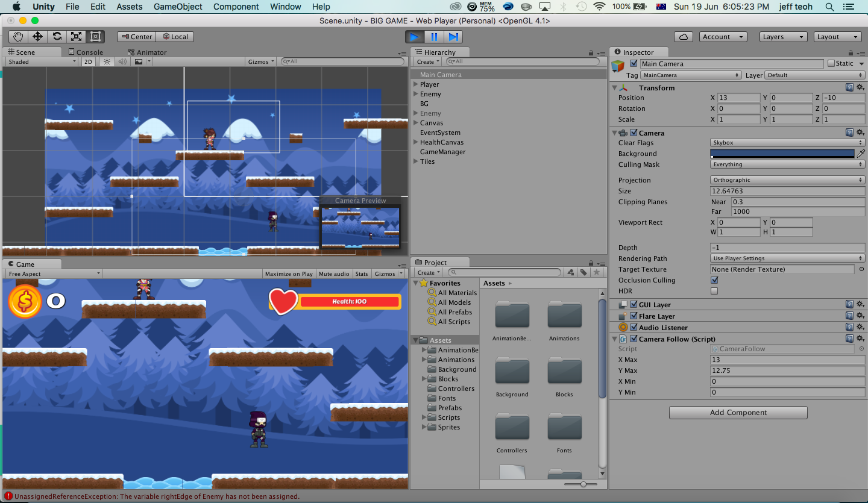The width and height of the screenshot is (868, 503).
Task: Click the Step frame button
Action: (x=453, y=37)
